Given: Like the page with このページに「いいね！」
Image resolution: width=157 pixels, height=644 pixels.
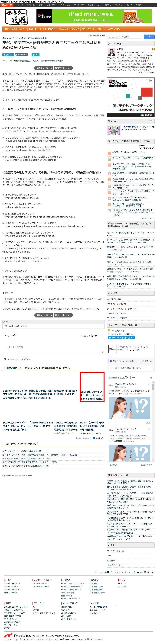Looking at the screenshot, I should [x=122, y=361].
